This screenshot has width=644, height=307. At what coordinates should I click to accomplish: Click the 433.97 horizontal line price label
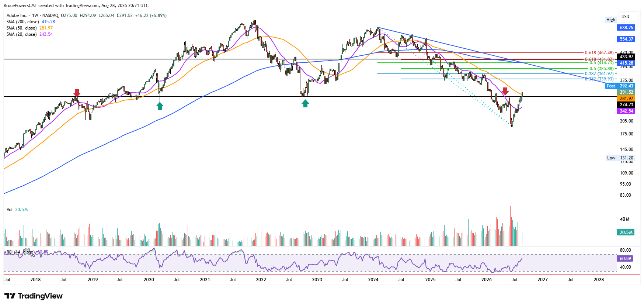(x=626, y=57)
